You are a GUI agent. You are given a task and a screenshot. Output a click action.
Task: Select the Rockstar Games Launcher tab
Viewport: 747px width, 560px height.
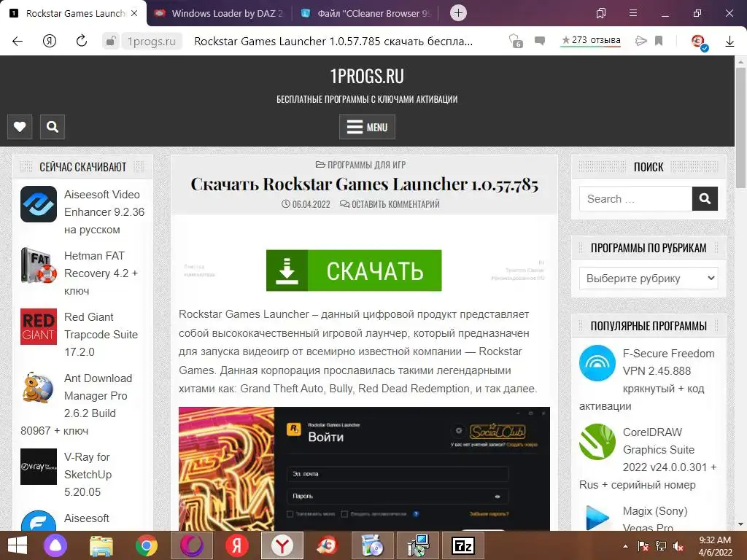(71, 13)
